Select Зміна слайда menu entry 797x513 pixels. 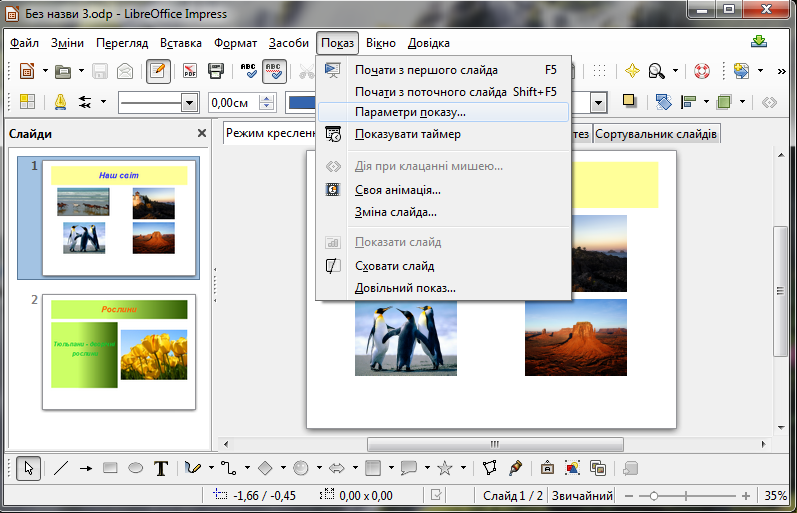tap(442, 212)
